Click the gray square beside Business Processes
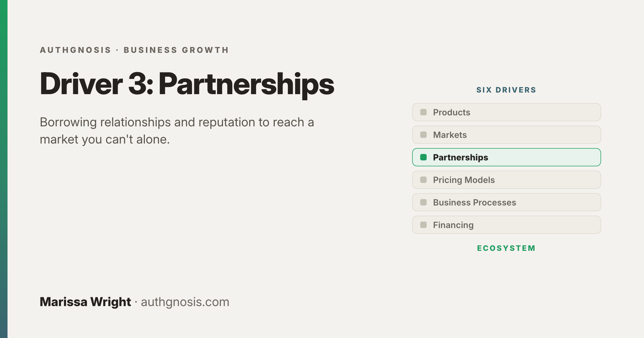 (423, 202)
